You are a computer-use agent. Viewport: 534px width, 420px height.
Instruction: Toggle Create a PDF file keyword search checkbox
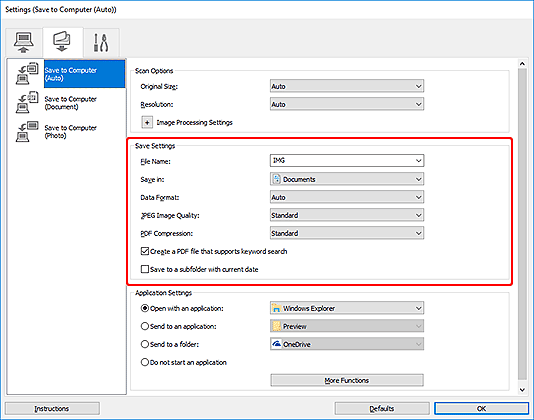[145, 251]
